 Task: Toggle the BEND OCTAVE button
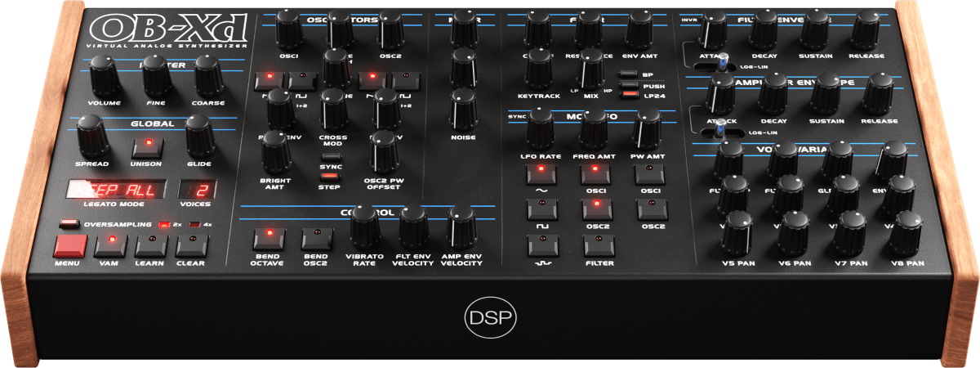point(266,239)
